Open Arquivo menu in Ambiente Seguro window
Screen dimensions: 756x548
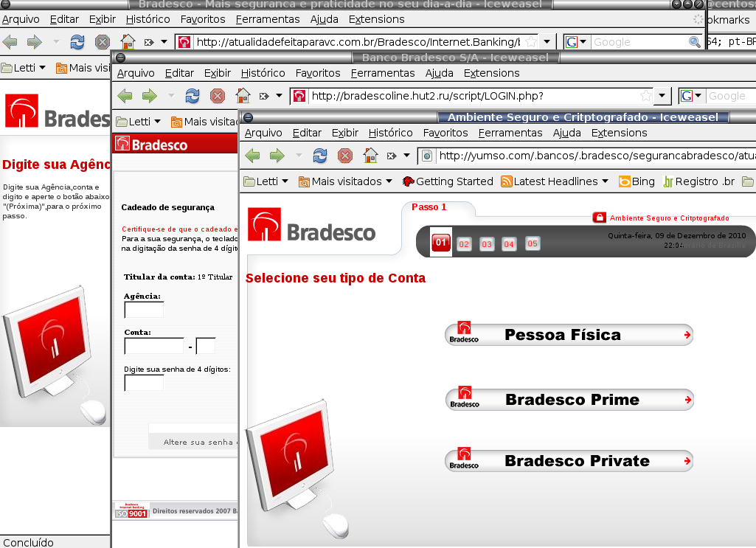(263, 133)
